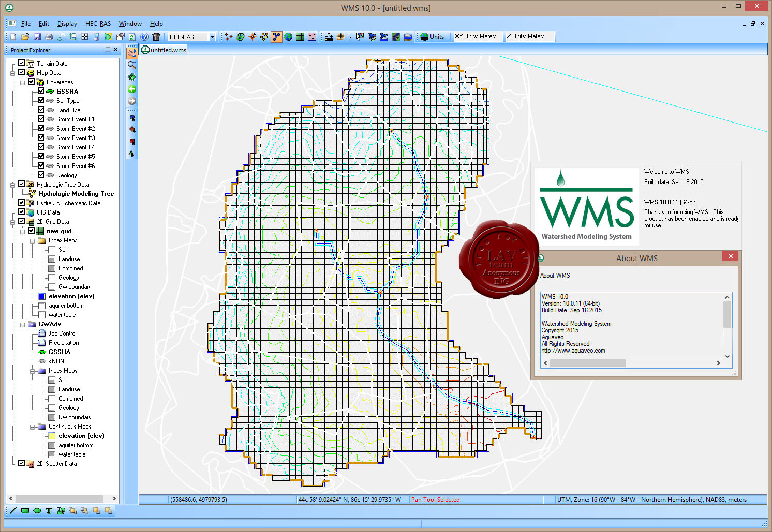The height and width of the screenshot is (532, 772).
Task: Toggle the Land Use coverage checkbox
Action: click(x=41, y=110)
